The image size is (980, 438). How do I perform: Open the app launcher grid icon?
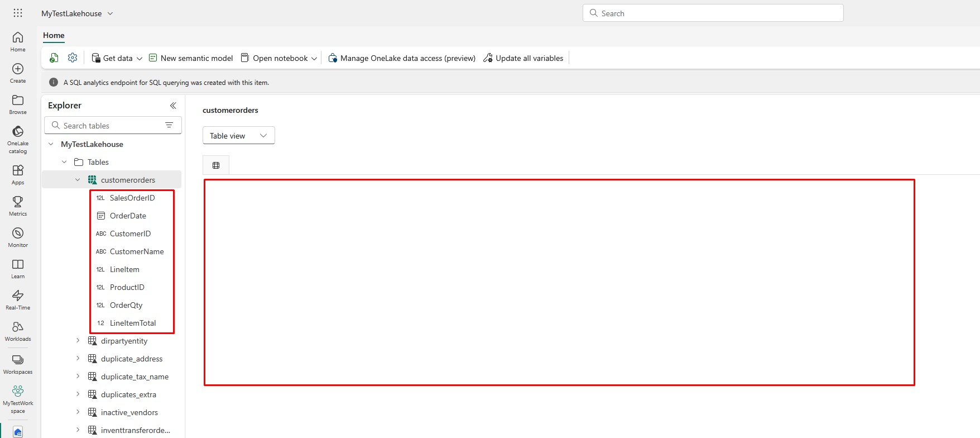point(18,13)
